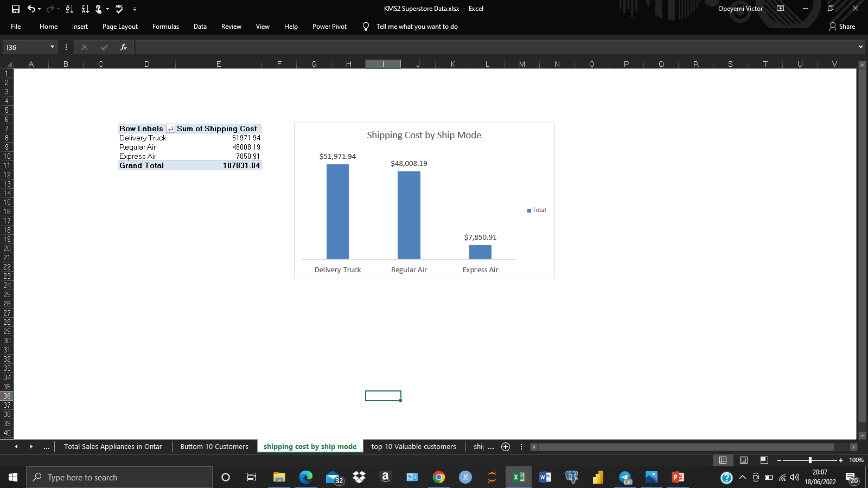Run Spelling check using the ABC icon

click(x=119, y=9)
